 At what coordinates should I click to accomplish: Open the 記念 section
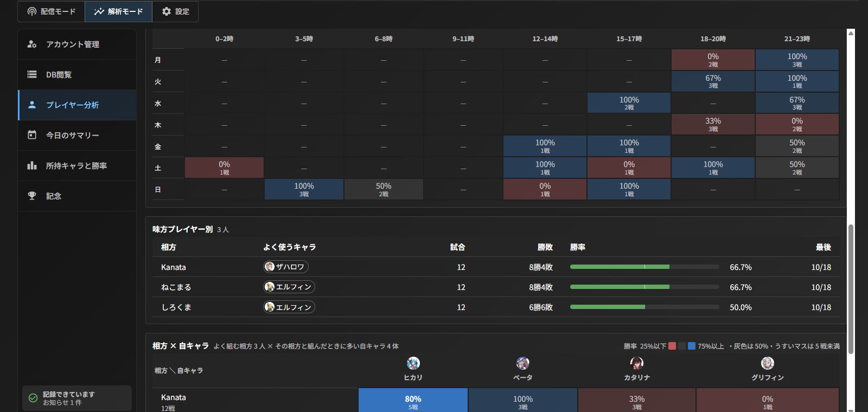(x=77, y=196)
